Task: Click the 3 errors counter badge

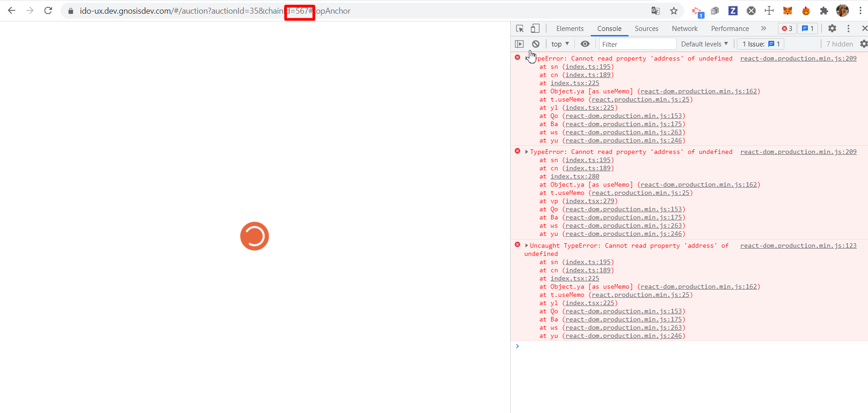Action: [787, 28]
